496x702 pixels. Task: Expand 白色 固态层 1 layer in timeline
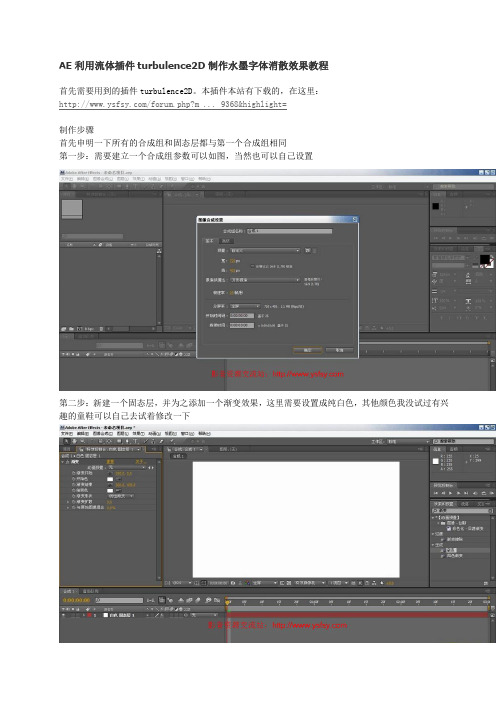point(84,615)
